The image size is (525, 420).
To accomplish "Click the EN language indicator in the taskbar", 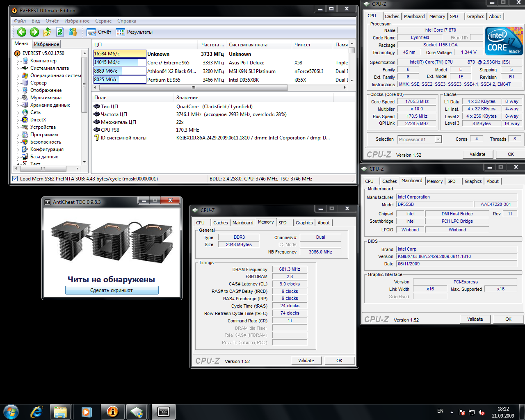I will [440, 411].
